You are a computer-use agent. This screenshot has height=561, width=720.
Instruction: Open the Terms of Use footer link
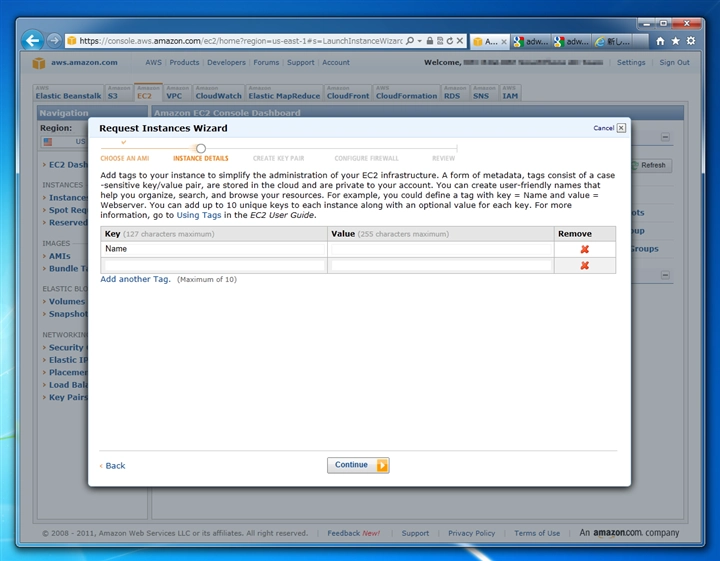coord(537,533)
